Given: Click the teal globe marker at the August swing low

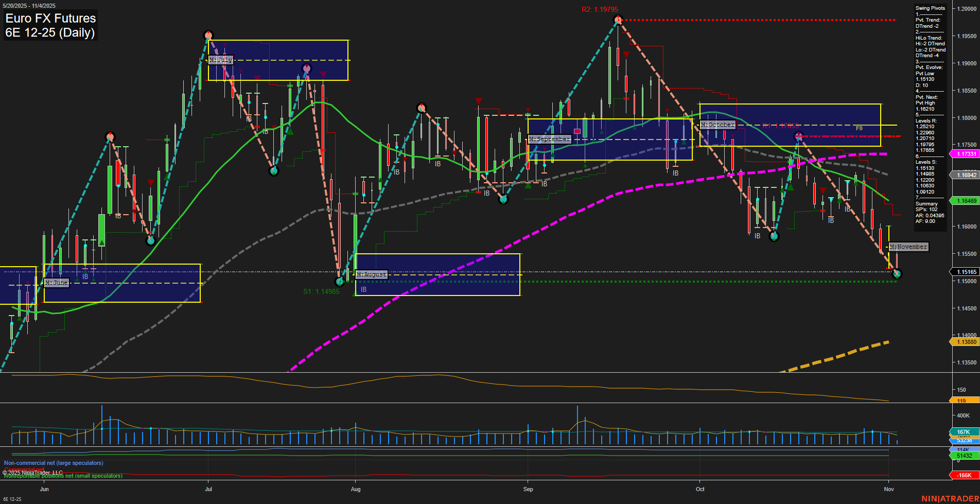Looking at the screenshot, I should click(x=340, y=281).
